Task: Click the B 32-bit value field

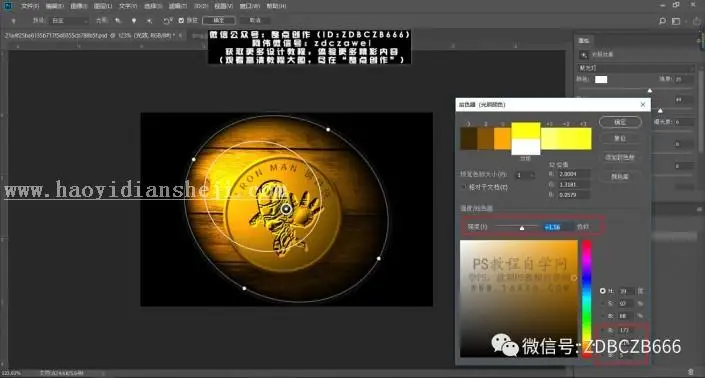Action: click(x=573, y=195)
